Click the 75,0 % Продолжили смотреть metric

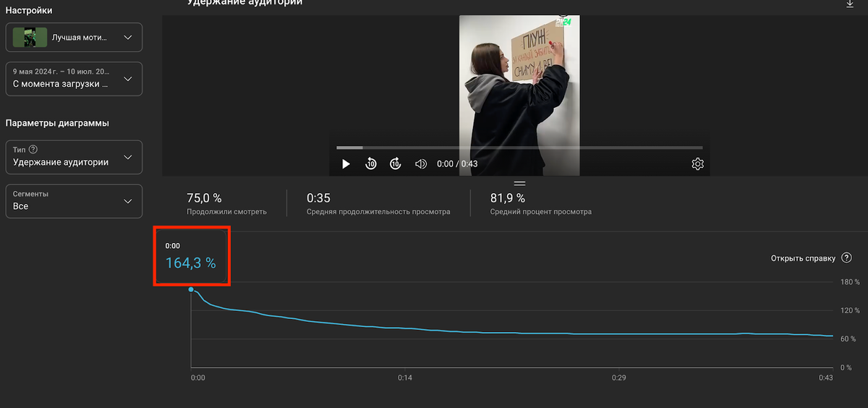pos(226,203)
